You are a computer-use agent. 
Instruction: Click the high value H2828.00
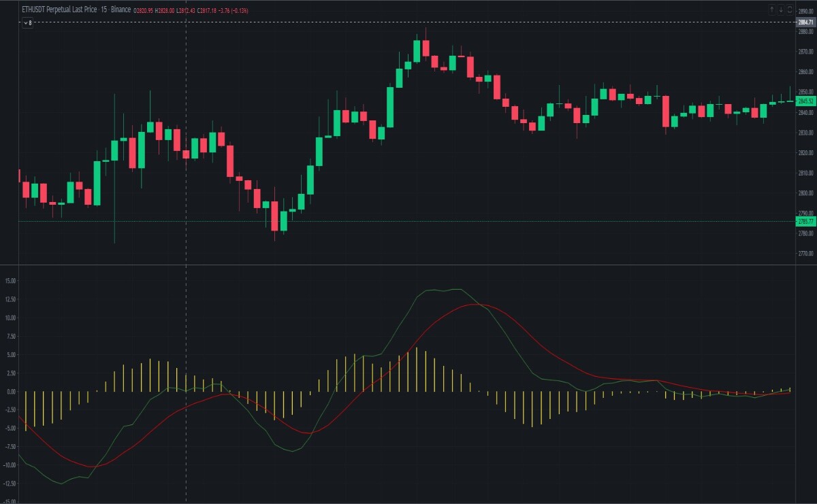164,11
